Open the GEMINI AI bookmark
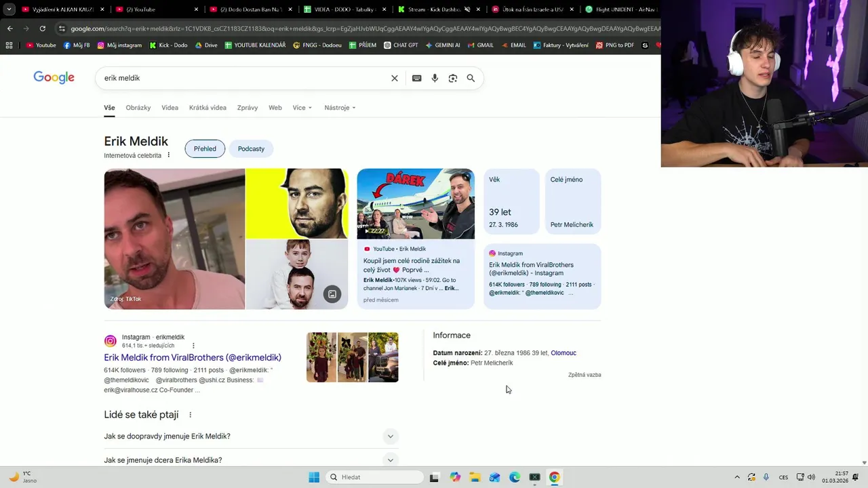The height and width of the screenshot is (488, 868). tap(443, 45)
